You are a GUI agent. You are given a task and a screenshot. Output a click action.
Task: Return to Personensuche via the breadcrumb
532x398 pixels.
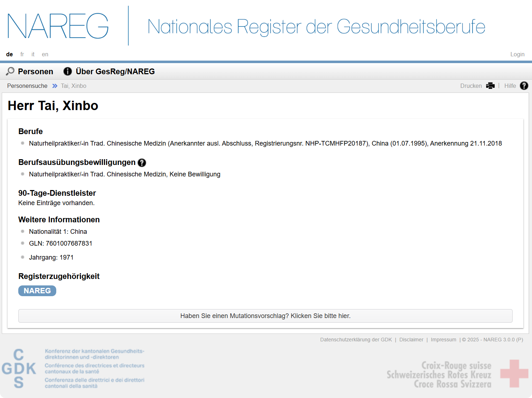[27, 86]
